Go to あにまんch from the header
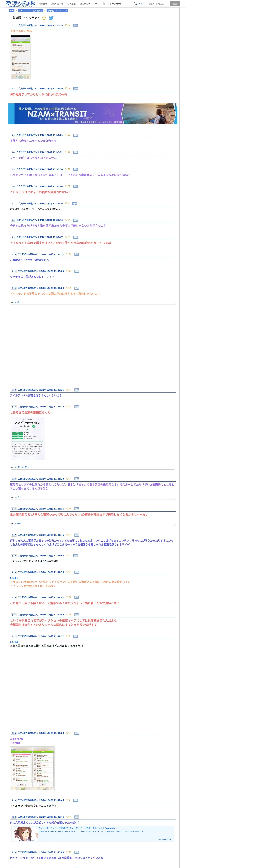This screenshot has width=262, height=868. (x=85, y=4)
